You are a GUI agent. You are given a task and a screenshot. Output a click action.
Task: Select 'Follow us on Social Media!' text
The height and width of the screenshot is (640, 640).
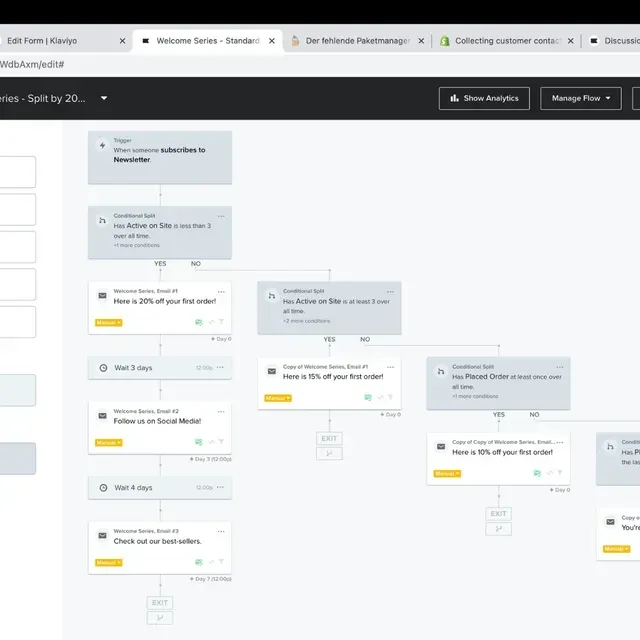pyautogui.click(x=157, y=421)
